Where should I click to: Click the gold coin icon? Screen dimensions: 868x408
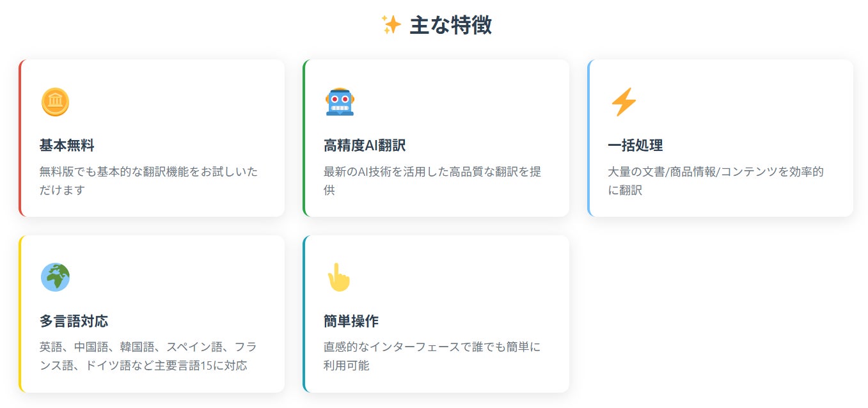(x=55, y=102)
